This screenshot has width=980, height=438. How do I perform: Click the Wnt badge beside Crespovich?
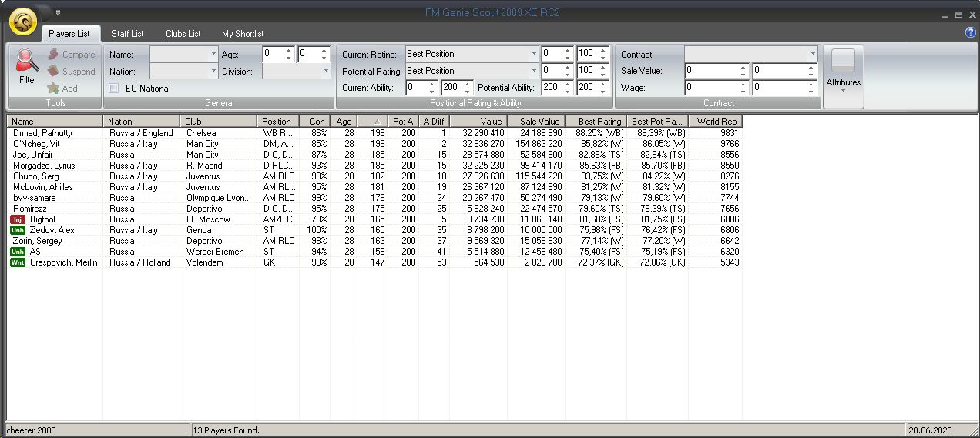17,262
